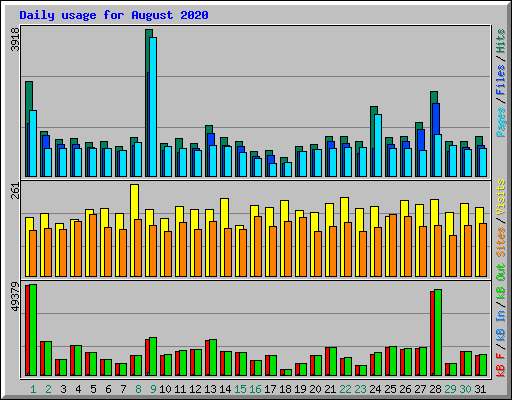Select day label 24 on the x-axis
The image size is (512, 400).
(375, 389)
